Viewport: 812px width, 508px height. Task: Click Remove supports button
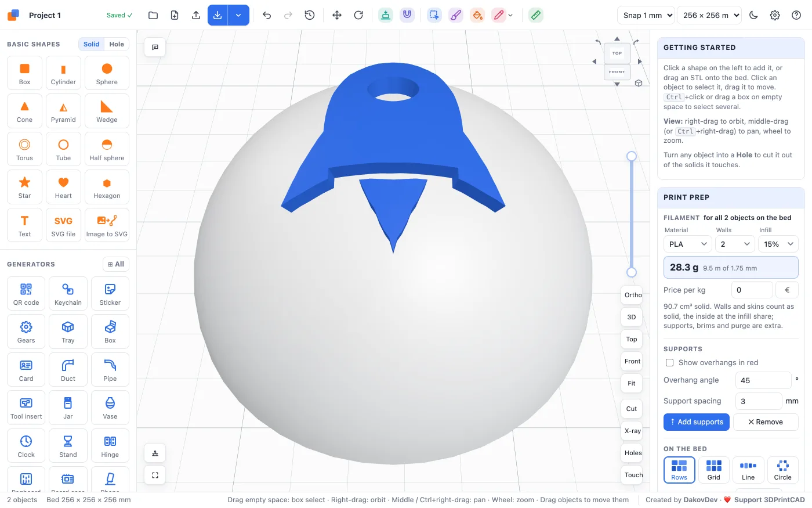766,422
